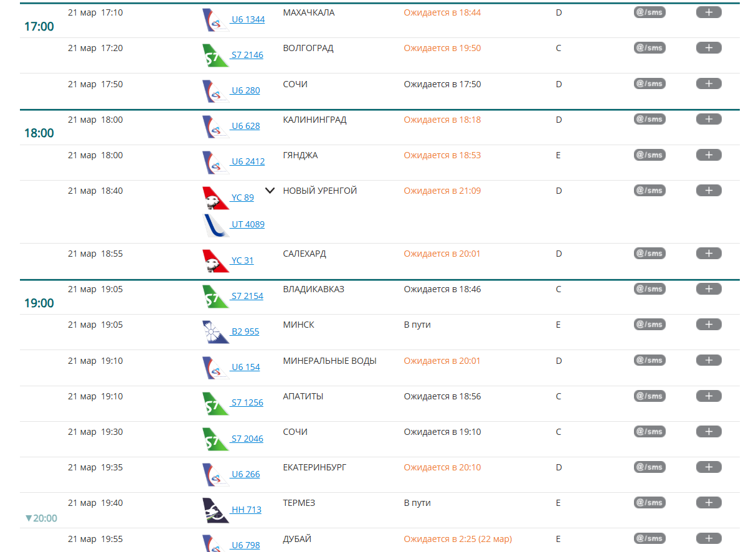756x552 pixels.
Task: Open flight B2 955 link
Action: pos(245,331)
